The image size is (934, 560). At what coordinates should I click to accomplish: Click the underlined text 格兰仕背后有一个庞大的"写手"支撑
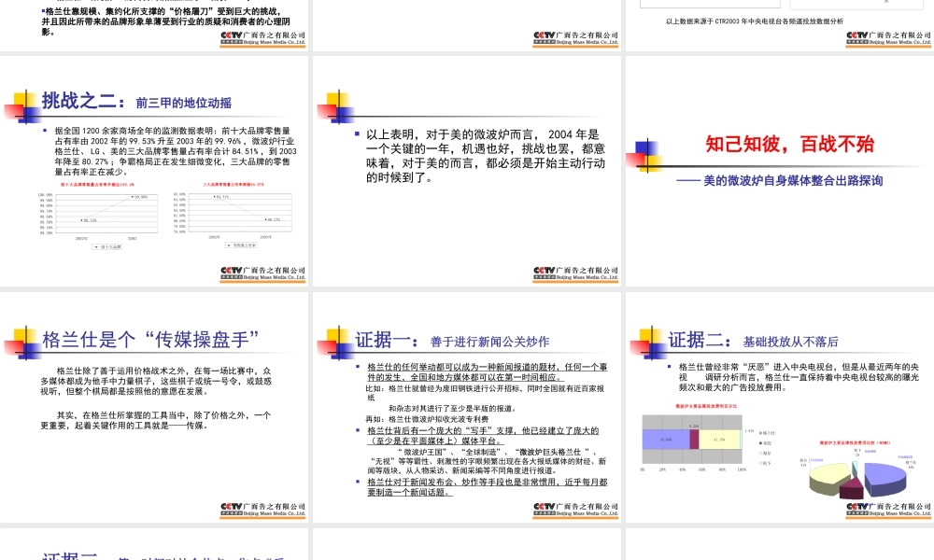[x=483, y=436]
